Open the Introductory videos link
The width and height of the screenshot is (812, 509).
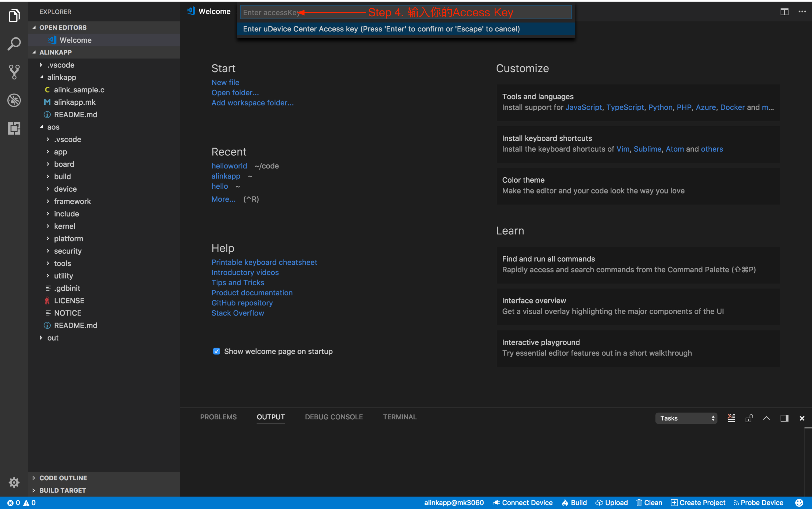[245, 272]
